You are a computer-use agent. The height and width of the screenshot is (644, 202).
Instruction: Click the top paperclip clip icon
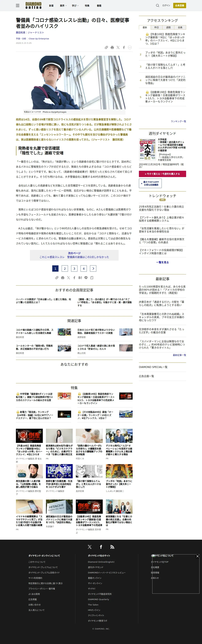click(106, 48)
